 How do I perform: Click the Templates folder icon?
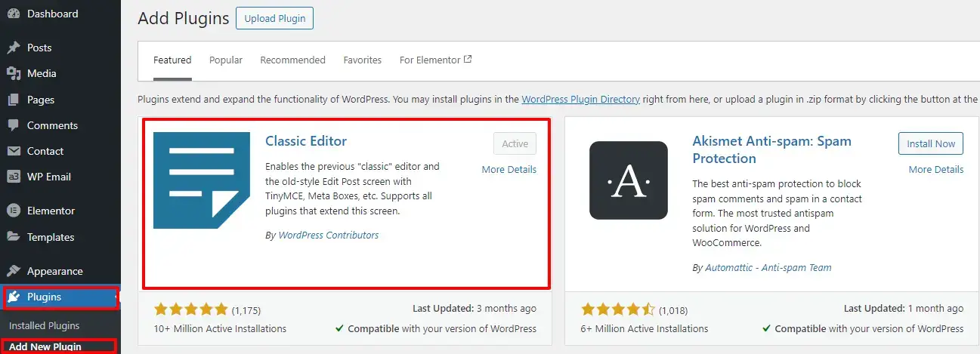point(13,237)
